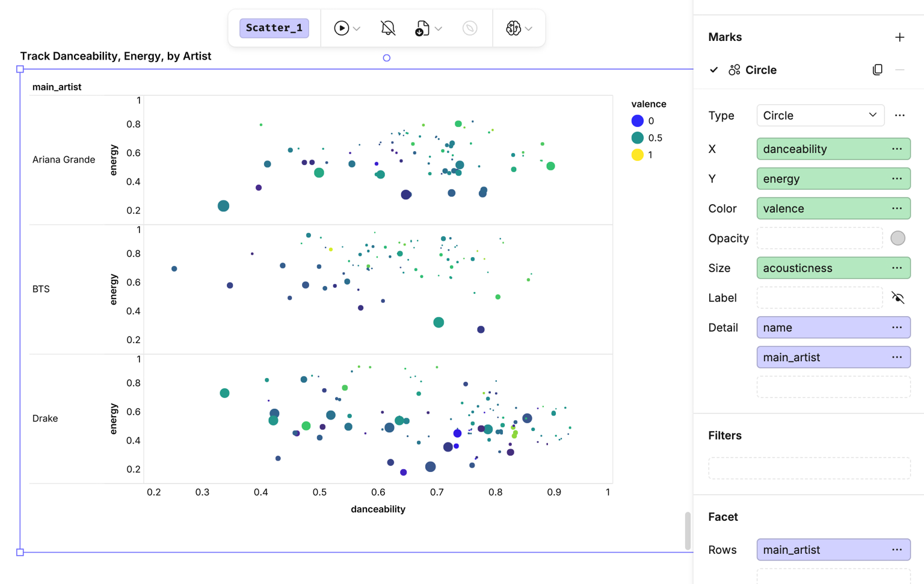This screenshot has width=924, height=584.
Task: Expand the run button dropdown arrow
Action: [x=357, y=29]
